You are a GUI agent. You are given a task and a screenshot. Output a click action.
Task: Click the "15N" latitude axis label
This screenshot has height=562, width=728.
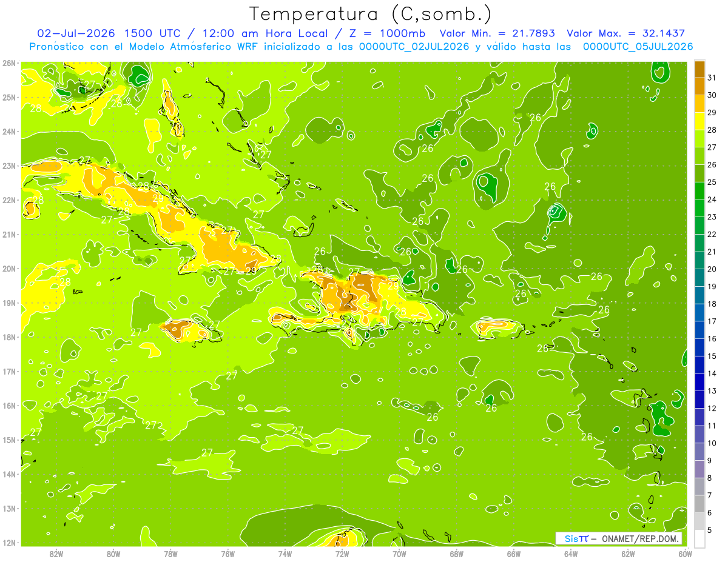pyautogui.click(x=8, y=440)
